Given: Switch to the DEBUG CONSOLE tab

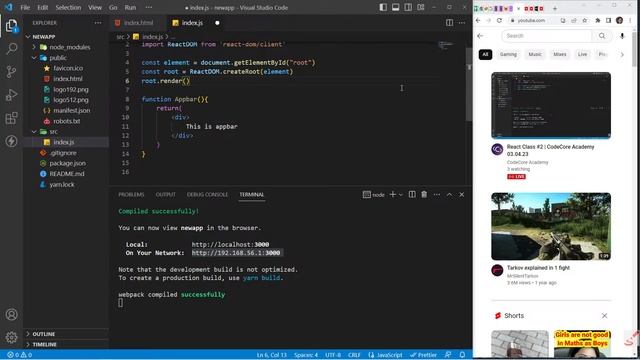Looking at the screenshot, I should pyautogui.click(x=207, y=195).
